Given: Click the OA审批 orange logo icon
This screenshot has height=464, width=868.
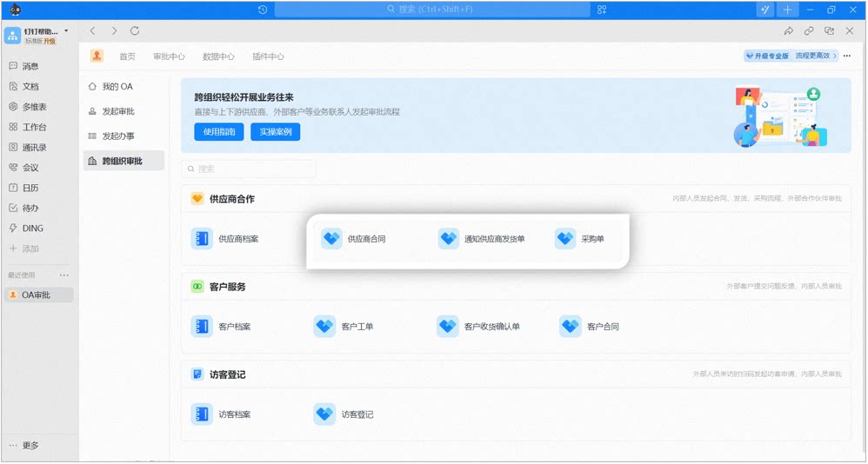Looking at the screenshot, I should coord(97,56).
